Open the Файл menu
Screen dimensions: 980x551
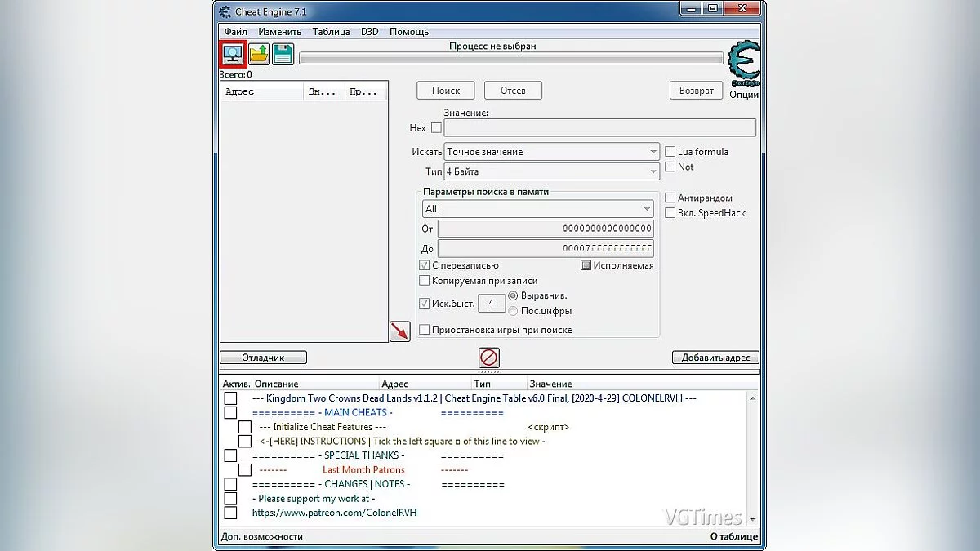[235, 32]
